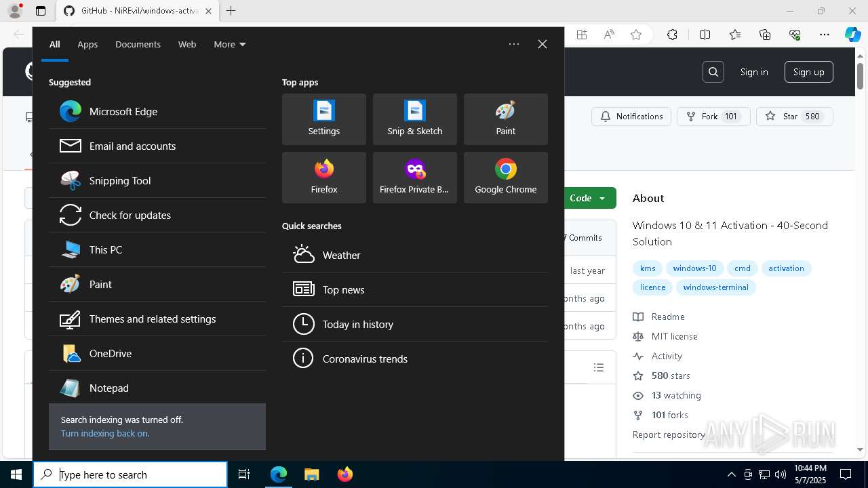Switch to the Web search tab
Viewport: 868px width, 488px height.
[187, 44]
